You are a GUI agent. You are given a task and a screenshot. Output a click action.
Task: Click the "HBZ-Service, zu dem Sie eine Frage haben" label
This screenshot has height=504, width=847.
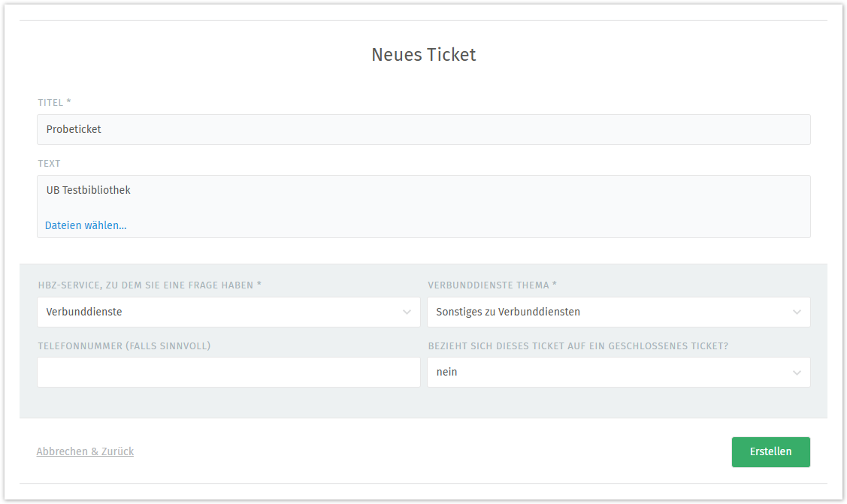(x=150, y=285)
